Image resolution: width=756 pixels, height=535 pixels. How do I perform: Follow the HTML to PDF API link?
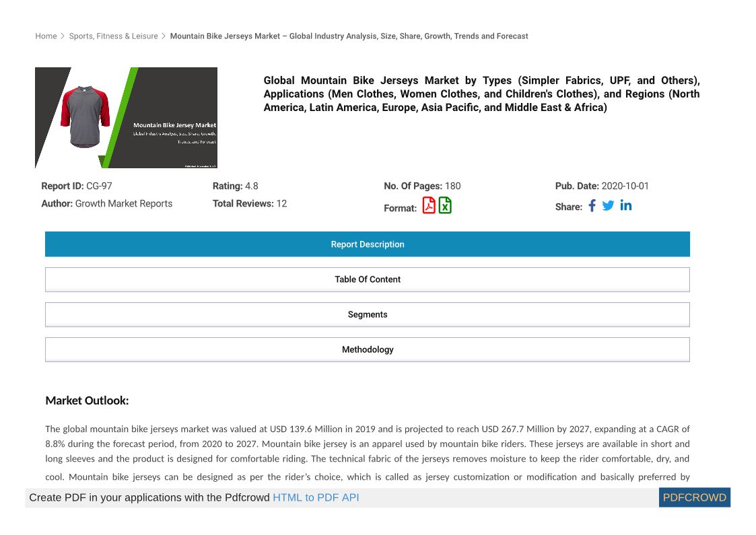316,497
